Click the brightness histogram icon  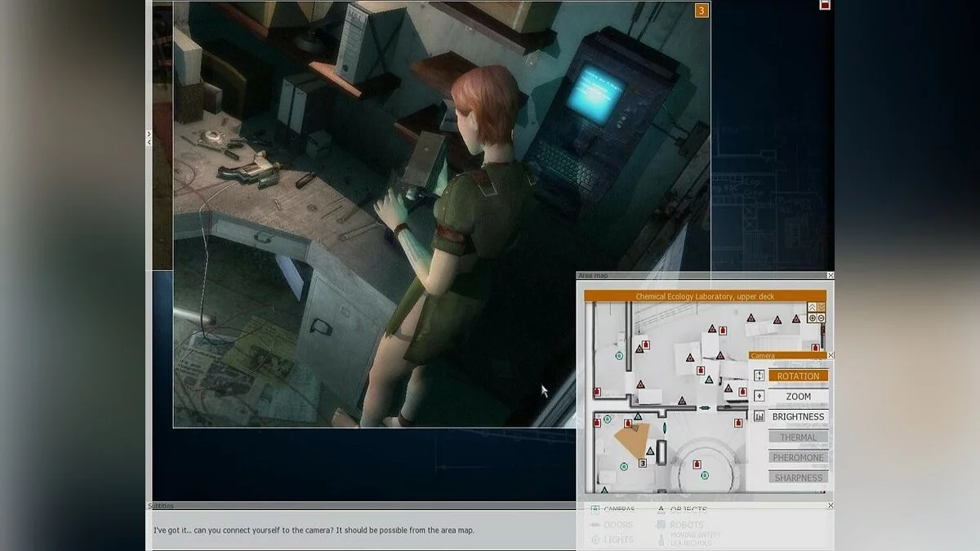click(x=759, y=416)
